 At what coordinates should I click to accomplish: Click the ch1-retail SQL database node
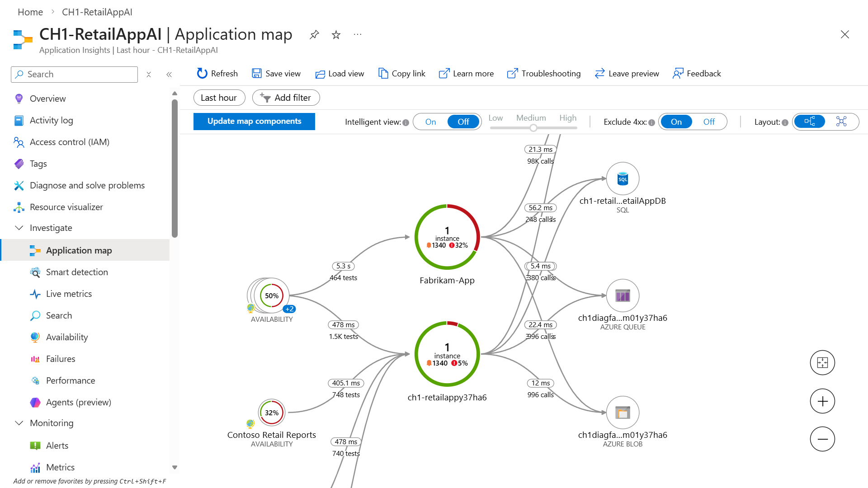click(623, 178)
